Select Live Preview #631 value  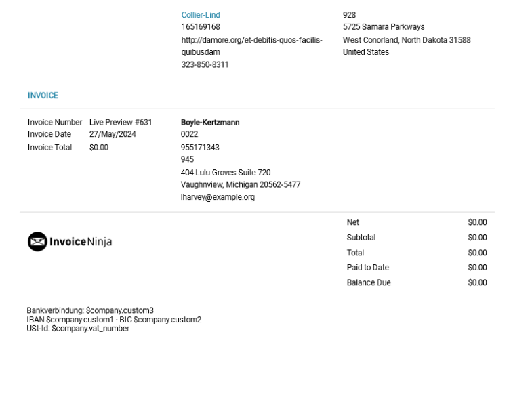pyautogui.click(x=121, y=122)
